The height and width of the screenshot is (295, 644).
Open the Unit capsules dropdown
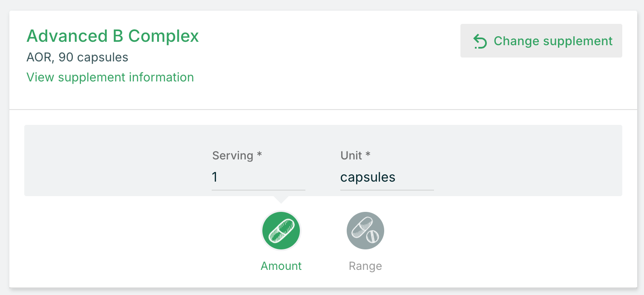387,177
